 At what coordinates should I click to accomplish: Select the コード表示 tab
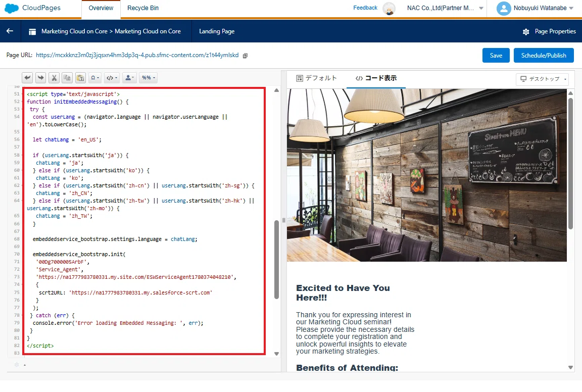point(376,78)
